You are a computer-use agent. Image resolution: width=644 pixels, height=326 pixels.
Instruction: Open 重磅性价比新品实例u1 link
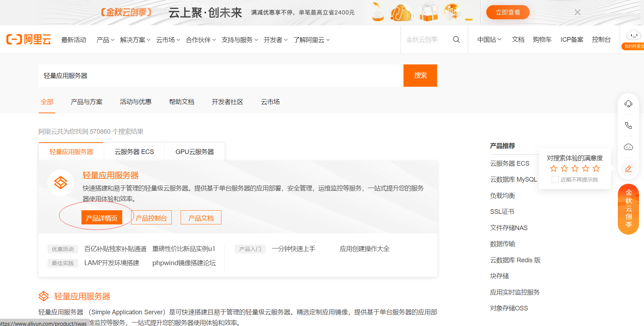coord(184,249)
